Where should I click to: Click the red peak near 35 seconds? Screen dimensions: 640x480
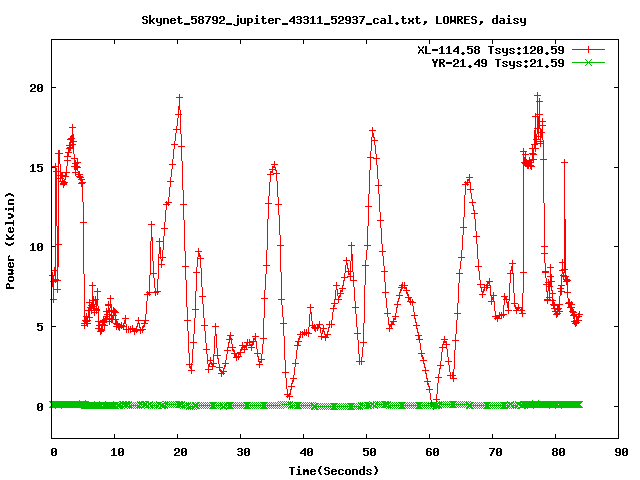pyautogui.click(x=274, y=165)
